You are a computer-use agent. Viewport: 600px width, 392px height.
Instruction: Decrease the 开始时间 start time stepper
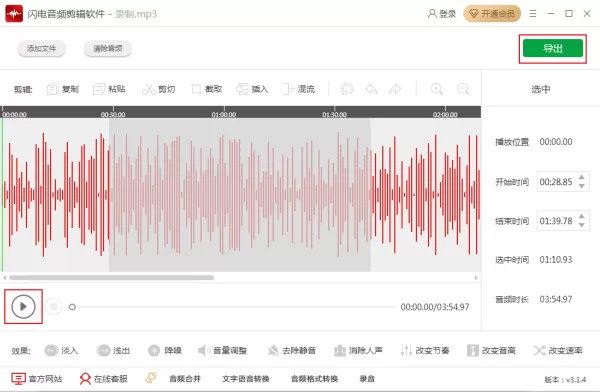[x=582, y=186]
